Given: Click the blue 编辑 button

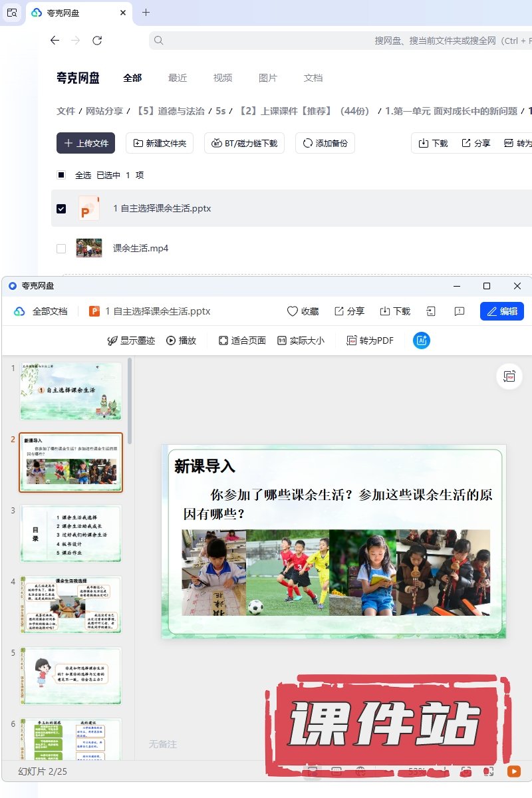Looking at the screenshot, I should click(x=501, y=311).
